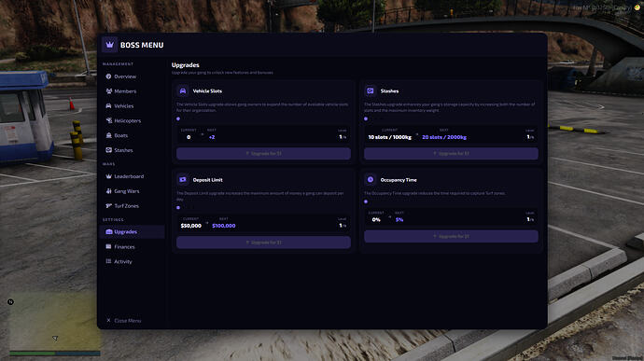This screenshot has width=644, height=361.
Task: Click the Boss Menu title text
Action: point(142,45)
